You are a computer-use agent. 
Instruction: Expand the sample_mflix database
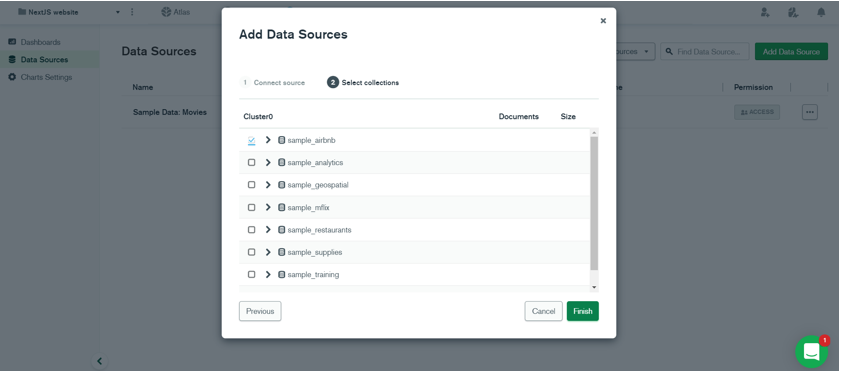coord(268,207)
